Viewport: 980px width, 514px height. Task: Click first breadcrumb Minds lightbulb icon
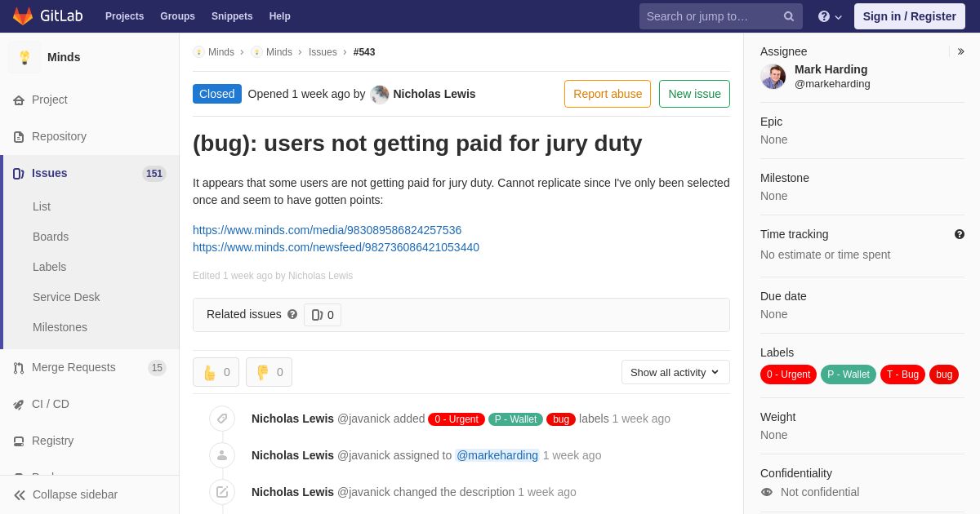tap(198, 52)
